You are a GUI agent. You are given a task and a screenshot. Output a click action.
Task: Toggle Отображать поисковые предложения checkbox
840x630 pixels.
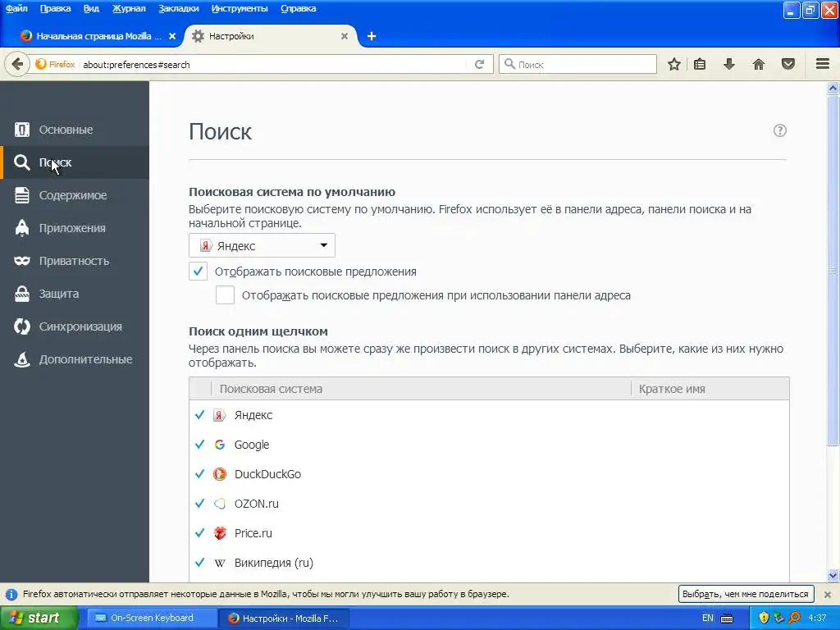tap(198, 271)
